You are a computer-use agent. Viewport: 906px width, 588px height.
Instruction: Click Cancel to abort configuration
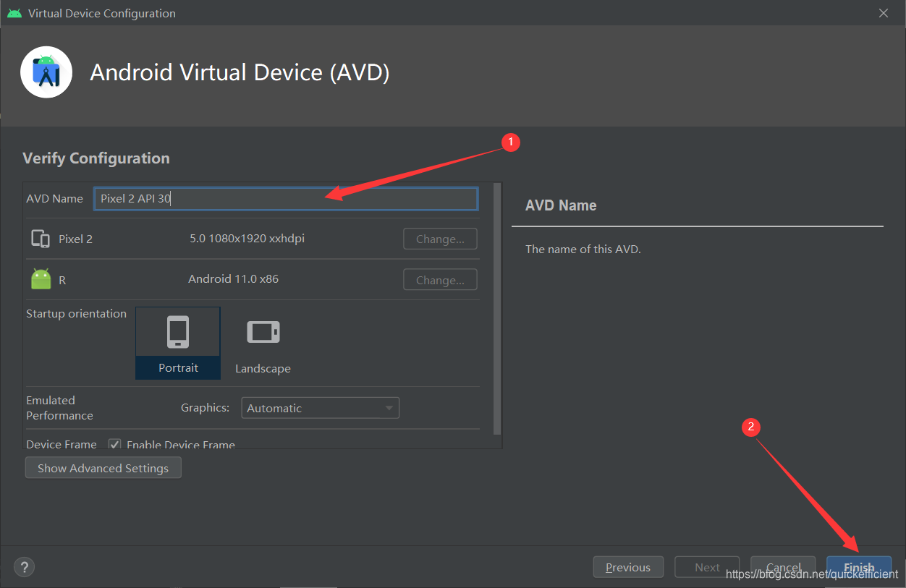click(x=782, y=567)
